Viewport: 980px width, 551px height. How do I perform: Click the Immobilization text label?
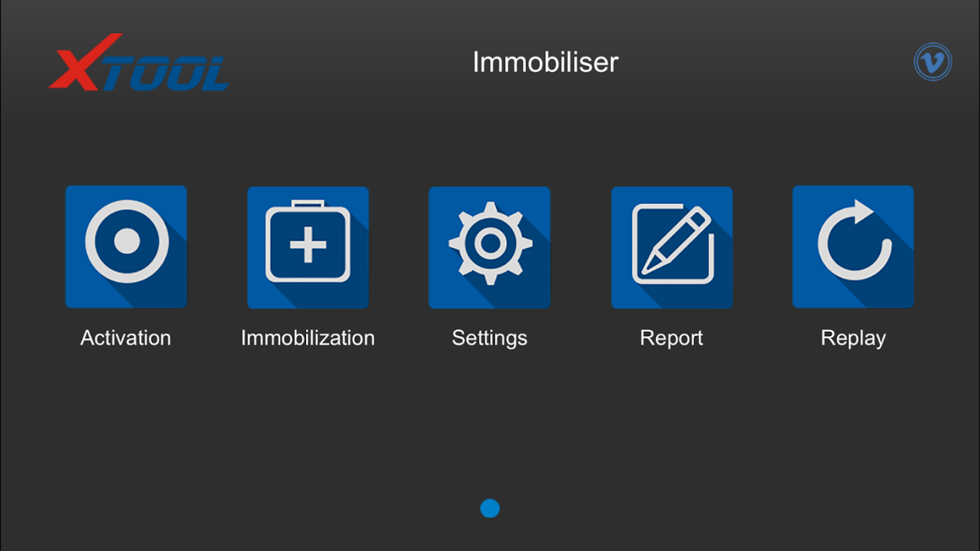pyautogui.click(x=308, y=337)
